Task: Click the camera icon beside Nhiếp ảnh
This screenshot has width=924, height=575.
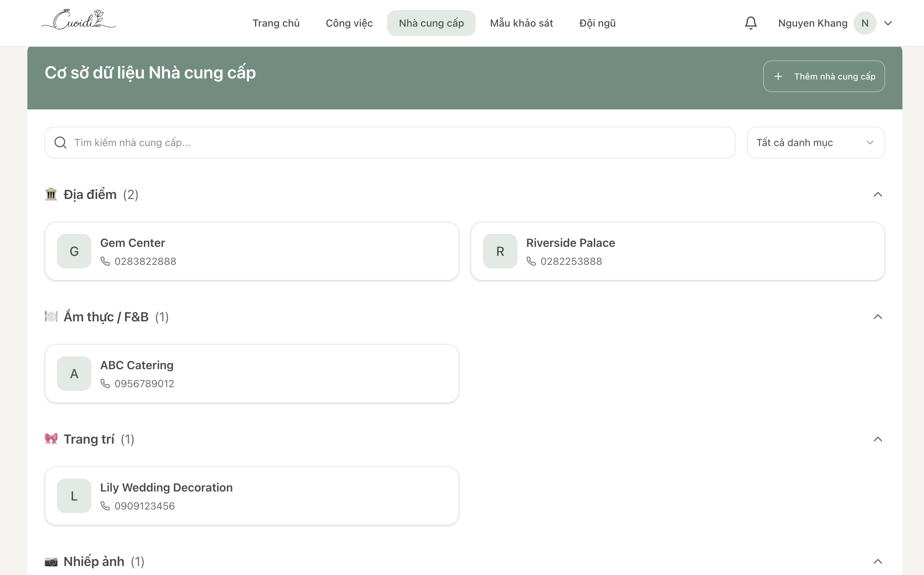Action: [51, 561]
